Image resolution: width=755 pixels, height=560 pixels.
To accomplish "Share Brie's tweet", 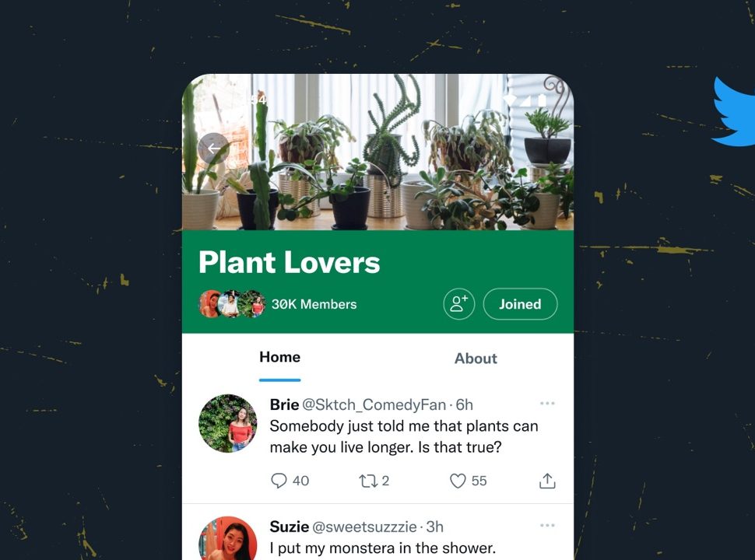I will 547,481.
